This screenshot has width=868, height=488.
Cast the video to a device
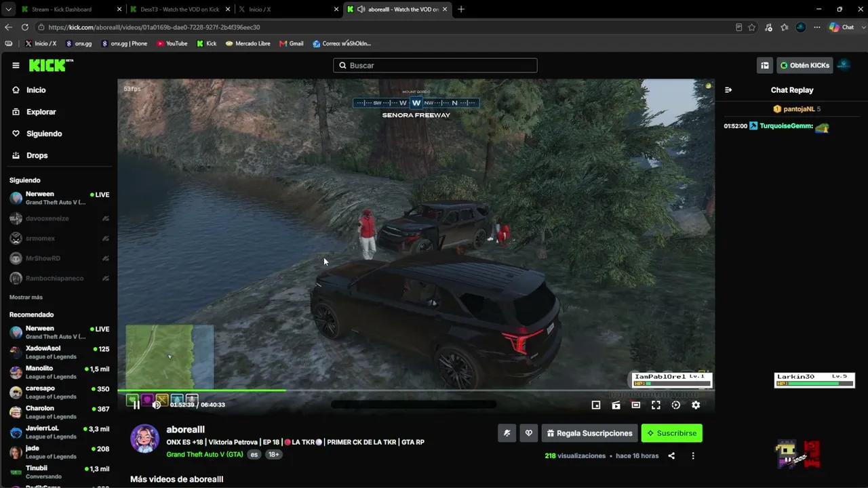[616, 405]
